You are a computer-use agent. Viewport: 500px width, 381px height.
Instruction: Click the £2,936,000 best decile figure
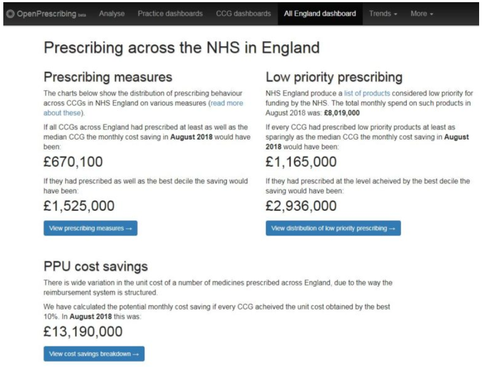coord(301,206)
